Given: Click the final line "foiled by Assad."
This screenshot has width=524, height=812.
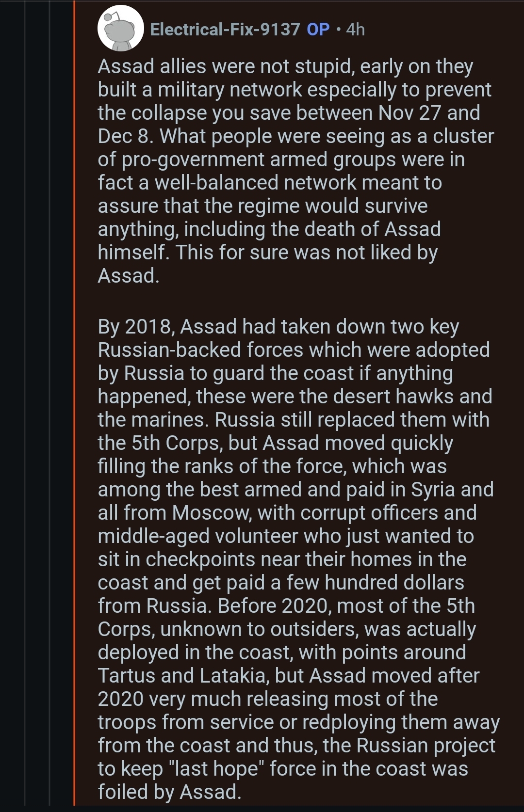Looking at the screenshot, I should tap(169, 792).
